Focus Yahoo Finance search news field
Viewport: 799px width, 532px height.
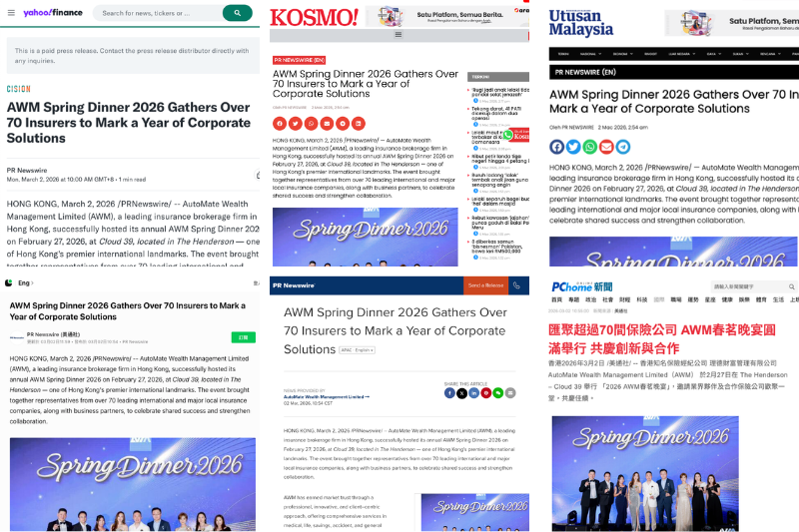click(159, 13)
